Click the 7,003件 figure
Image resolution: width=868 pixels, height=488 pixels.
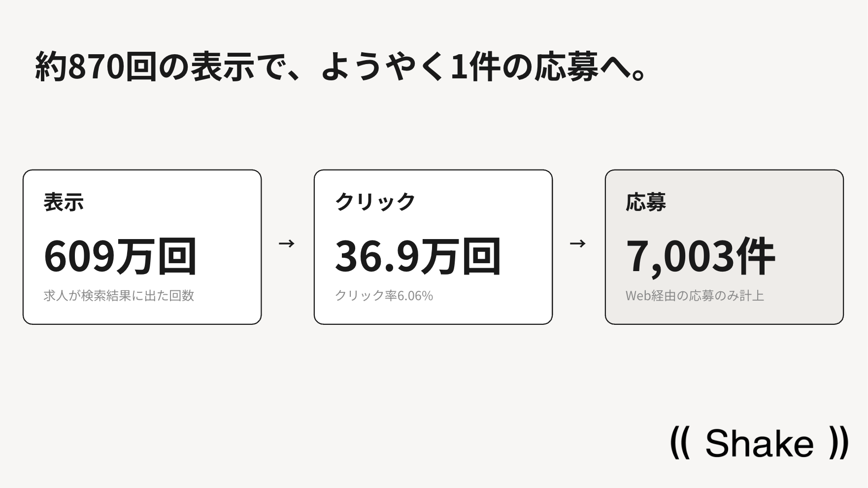[701, 256]
